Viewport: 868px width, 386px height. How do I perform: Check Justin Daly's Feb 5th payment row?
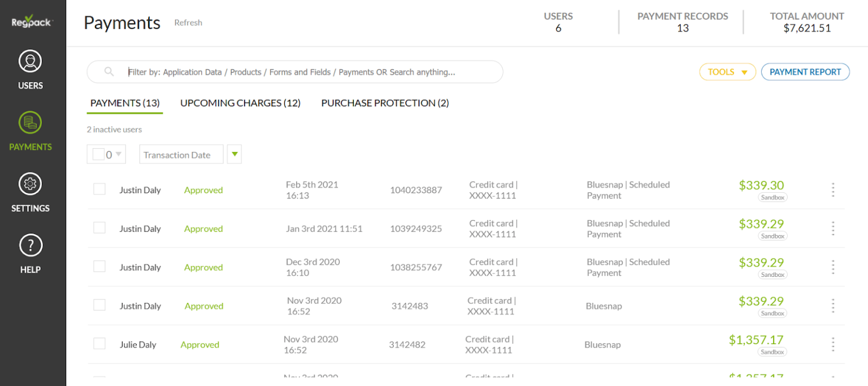tap(99, 189)
